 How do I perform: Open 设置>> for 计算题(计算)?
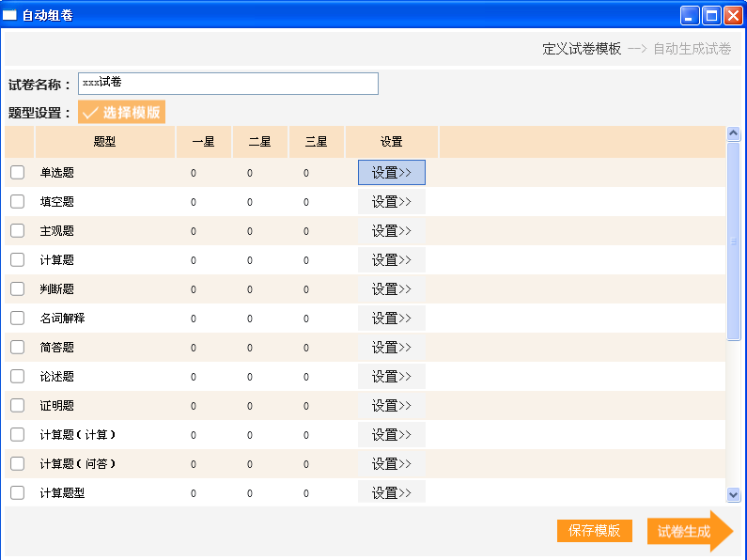point(392,434)
